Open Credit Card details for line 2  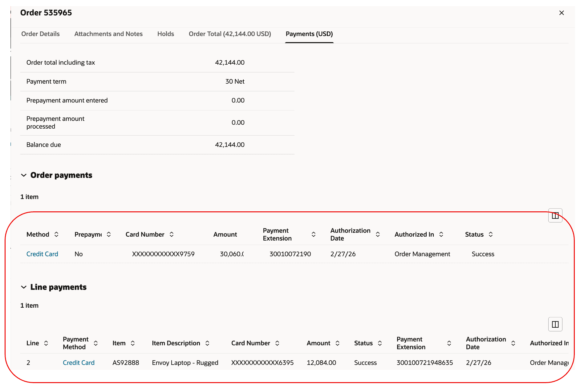[79, 362]
